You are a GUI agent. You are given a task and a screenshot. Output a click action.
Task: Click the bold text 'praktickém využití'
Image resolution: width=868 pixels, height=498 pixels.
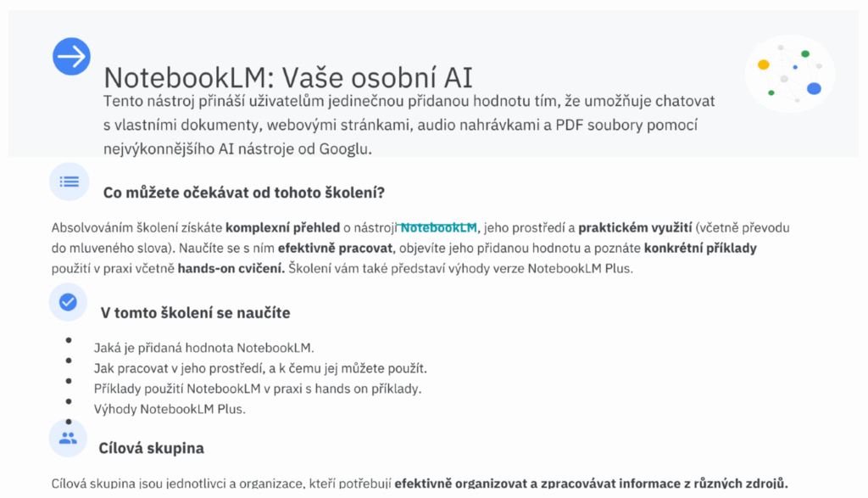pos(635,227)
